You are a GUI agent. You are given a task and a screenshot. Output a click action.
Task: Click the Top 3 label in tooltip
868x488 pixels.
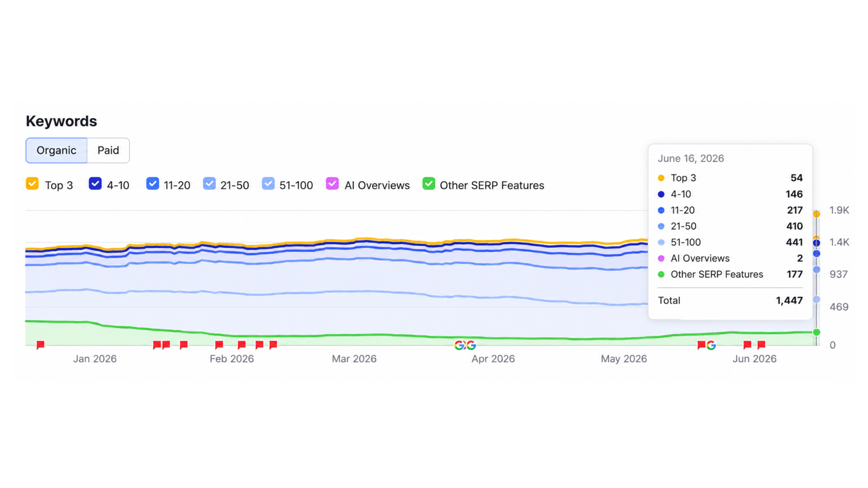[683, 178]
